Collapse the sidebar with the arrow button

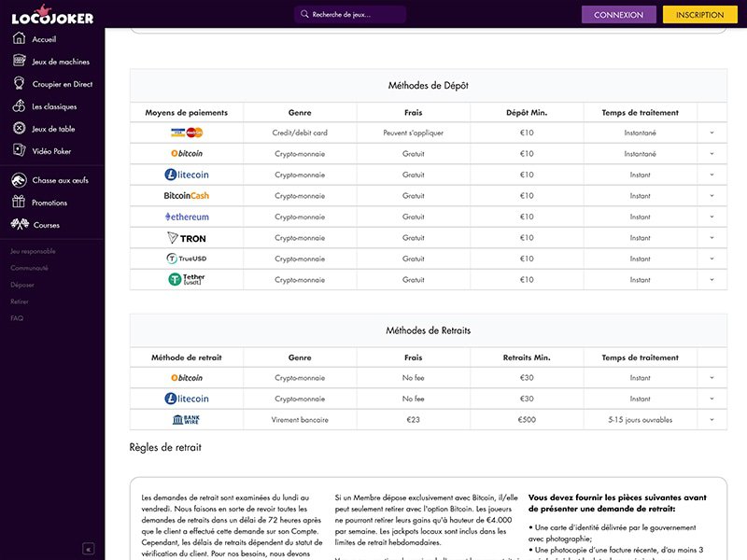pyautogui.click(x=88, y=549)
